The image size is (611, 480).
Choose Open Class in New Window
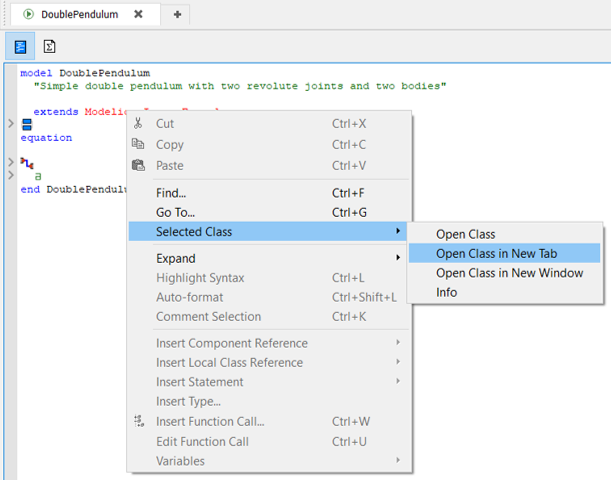tap(505, 273)
